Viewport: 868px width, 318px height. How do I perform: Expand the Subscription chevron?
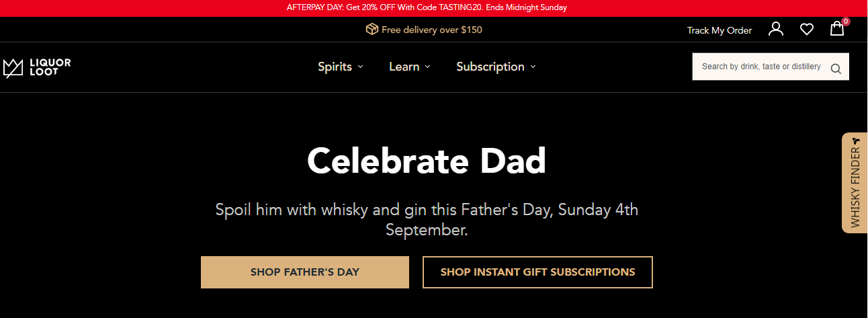point(533,67)
